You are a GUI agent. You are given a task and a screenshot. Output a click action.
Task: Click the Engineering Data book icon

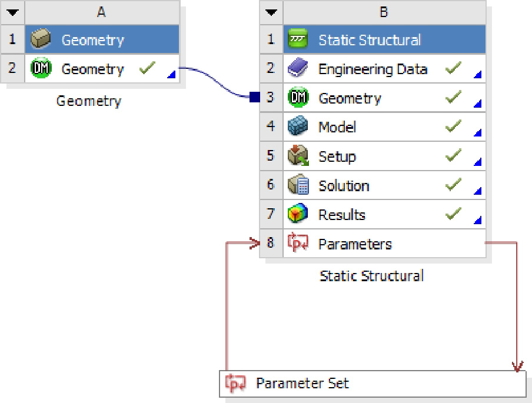tap(298, 69)
